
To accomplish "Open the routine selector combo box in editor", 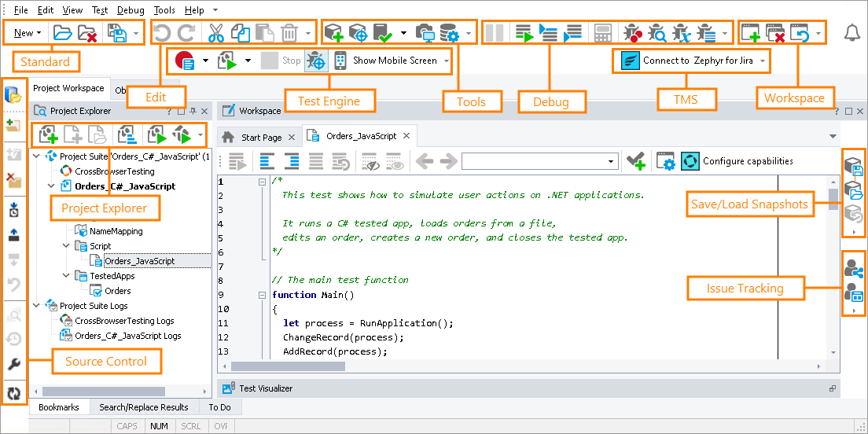I will click(610, 161).
